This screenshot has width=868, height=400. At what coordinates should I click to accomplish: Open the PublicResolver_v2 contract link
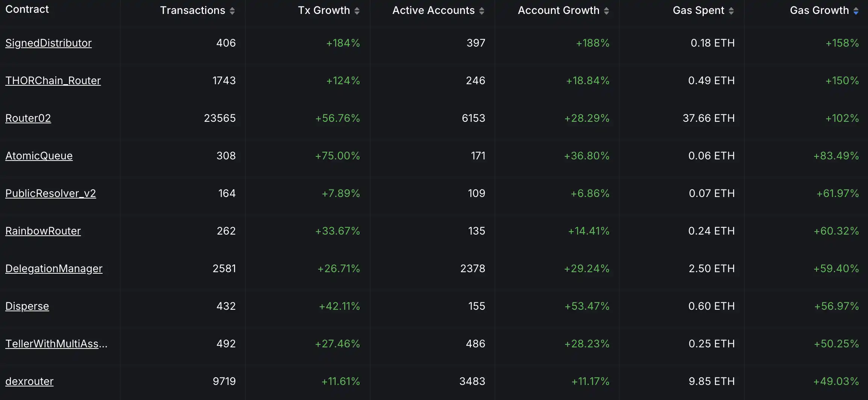51,194
